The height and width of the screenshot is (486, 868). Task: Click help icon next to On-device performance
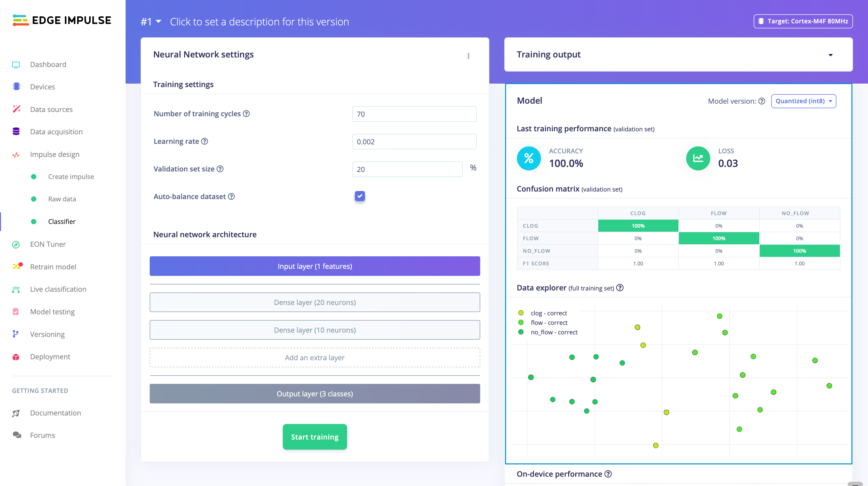(608, 474)
